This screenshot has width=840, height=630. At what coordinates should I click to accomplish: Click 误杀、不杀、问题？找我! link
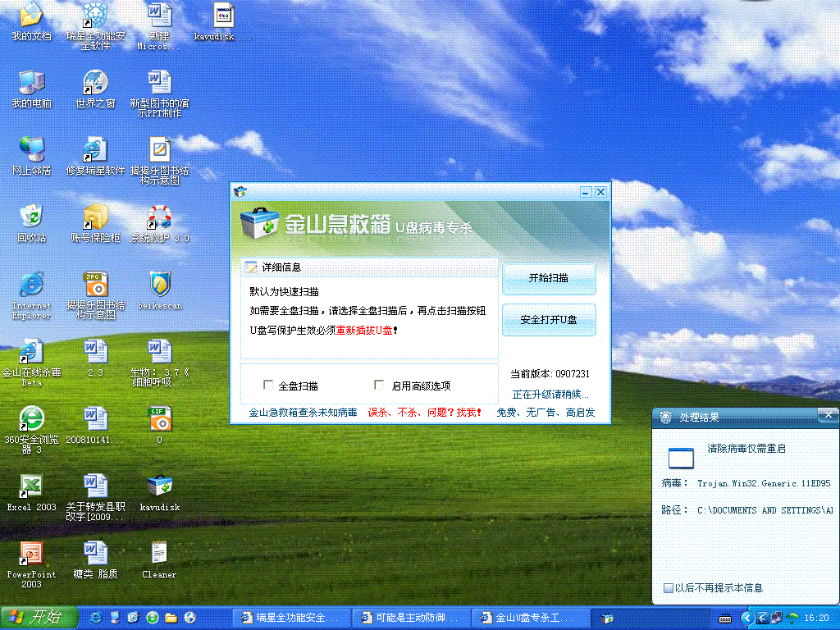425,413
